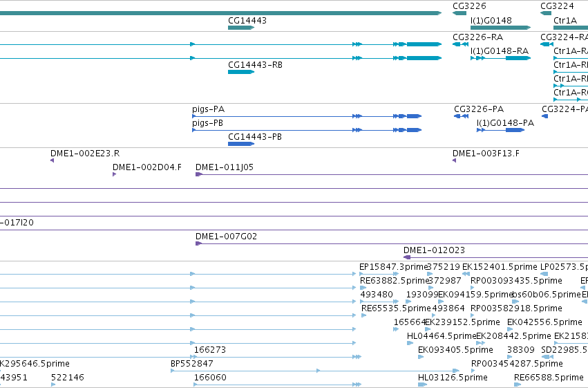
Task: Click the -017I20 clone label
Action: 17,223
